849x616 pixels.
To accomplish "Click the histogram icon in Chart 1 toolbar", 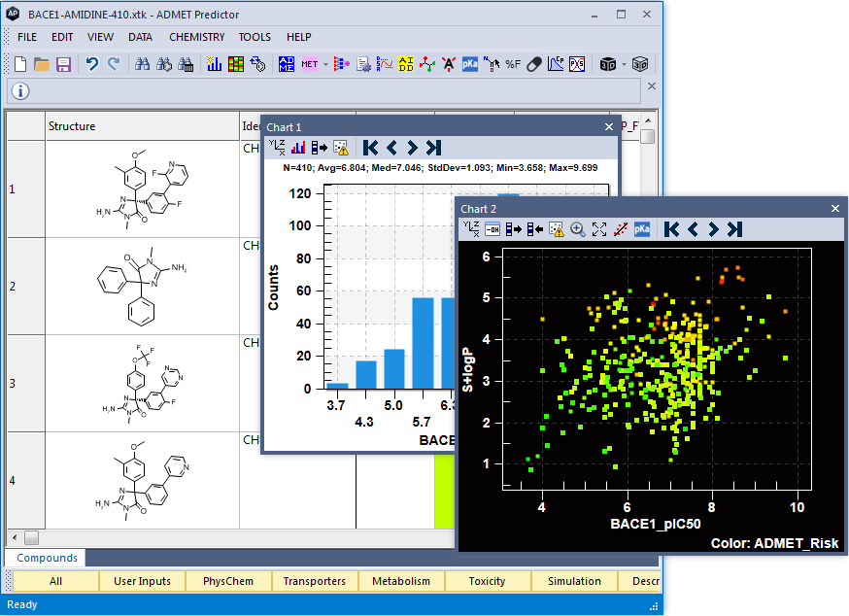I will (298, 148).
